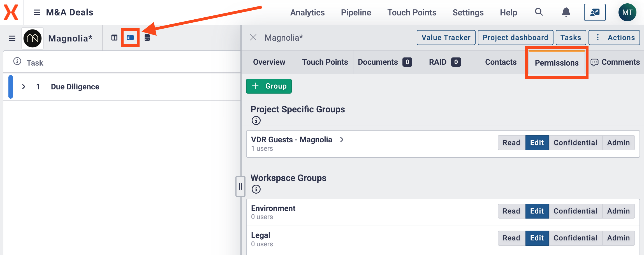This screenshot has width=644, height=255.
Task: Click the presentation screen-share icon button
Action: coord(595,12)
